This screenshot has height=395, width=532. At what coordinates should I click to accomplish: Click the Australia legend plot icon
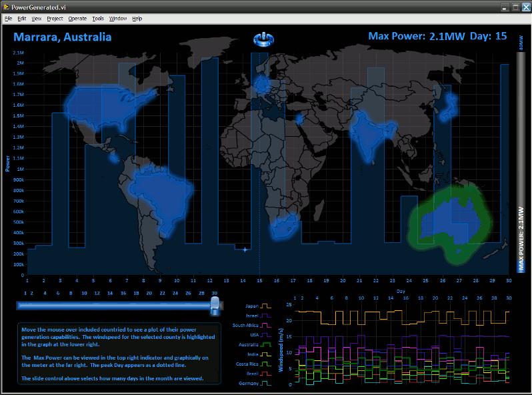(x=265, y=345)
